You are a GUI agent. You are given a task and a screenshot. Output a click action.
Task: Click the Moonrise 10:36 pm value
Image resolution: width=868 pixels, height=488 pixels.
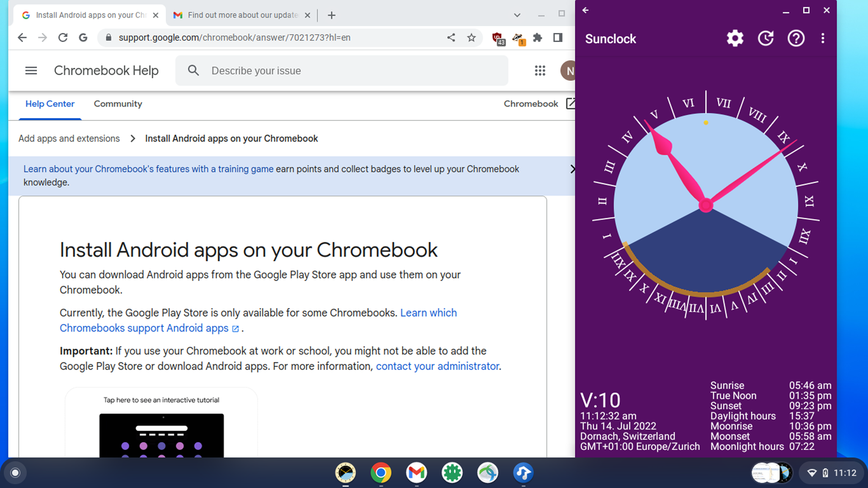tap(810, 426)
